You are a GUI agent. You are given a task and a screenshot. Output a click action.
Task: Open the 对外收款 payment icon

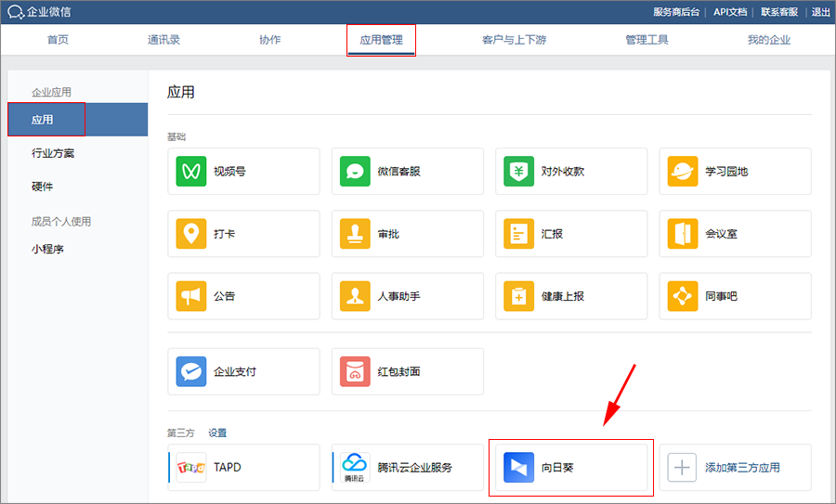pyautogui.click(x=519, y=171)
